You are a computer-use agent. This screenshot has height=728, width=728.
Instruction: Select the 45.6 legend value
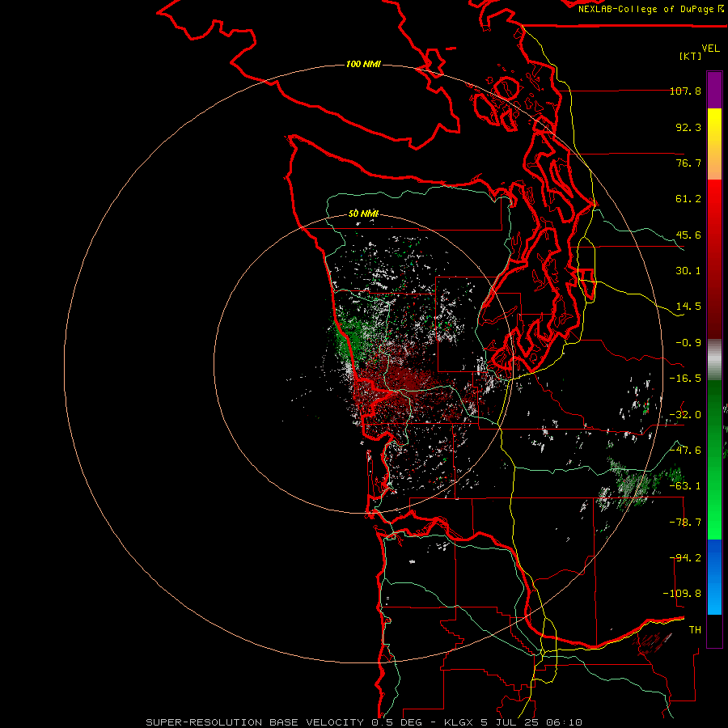tap(688, 235)
